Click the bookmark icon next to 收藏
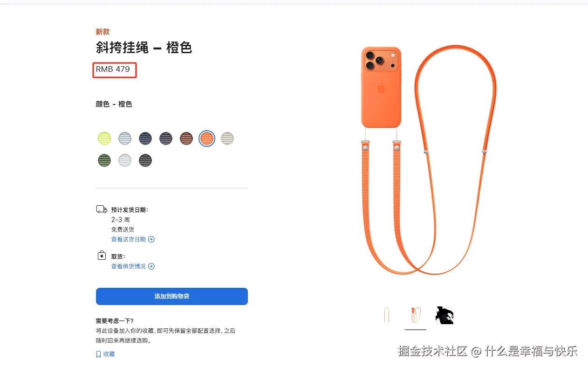This screenshot has width=588, height=368. pos(98,354)
